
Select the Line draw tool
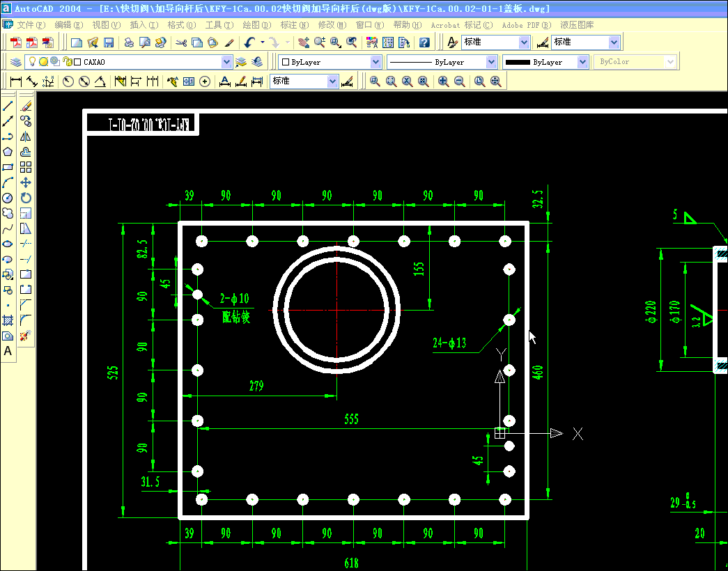click(8, 107)
